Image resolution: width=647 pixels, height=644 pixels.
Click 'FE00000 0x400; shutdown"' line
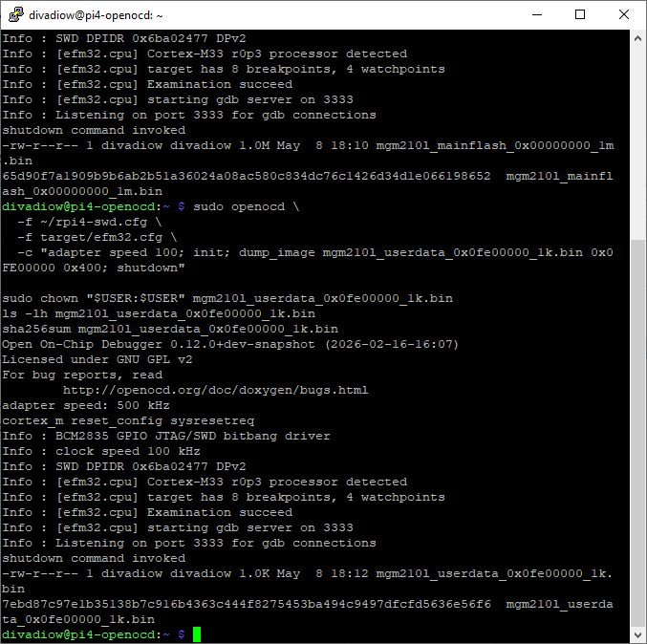click(x=94, y=268)
